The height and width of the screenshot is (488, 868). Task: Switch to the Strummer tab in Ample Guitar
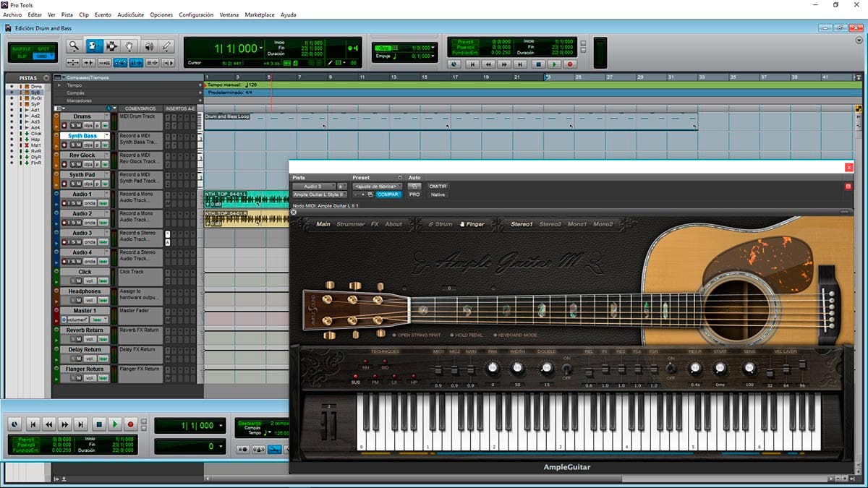(x=351, y=224)
